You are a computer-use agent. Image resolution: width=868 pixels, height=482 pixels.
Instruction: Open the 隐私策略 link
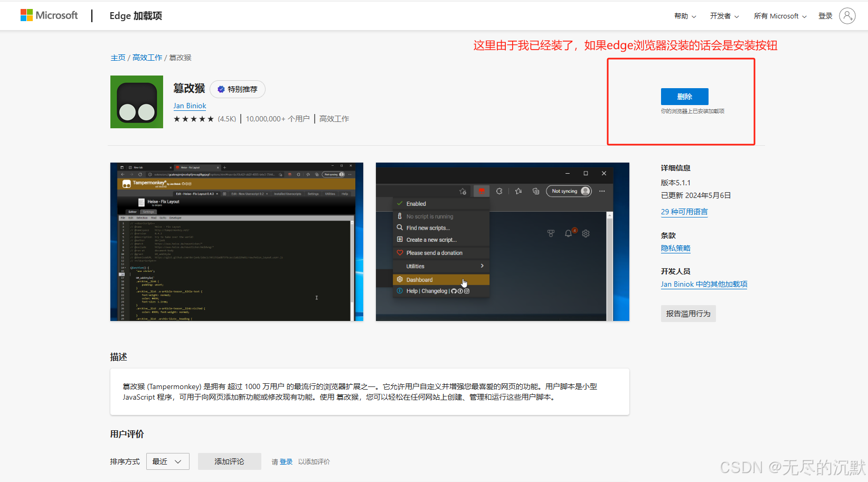(x=675, y=248)
